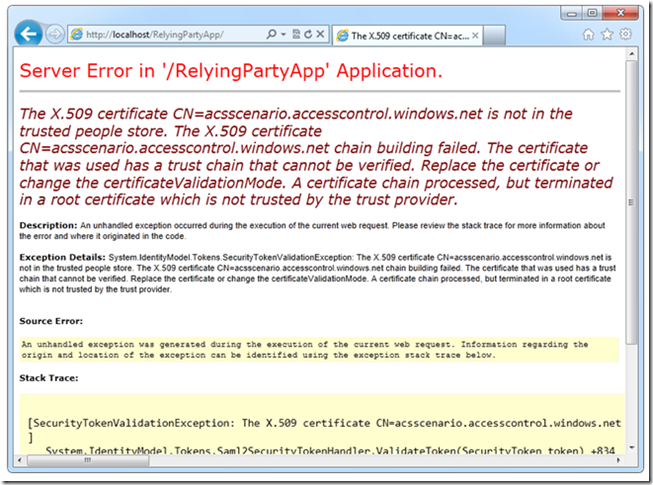Viewport: 653px width, 485px height.
Task: Stop loading with the X icon in address bar
Action: click(x=320, y=34)
